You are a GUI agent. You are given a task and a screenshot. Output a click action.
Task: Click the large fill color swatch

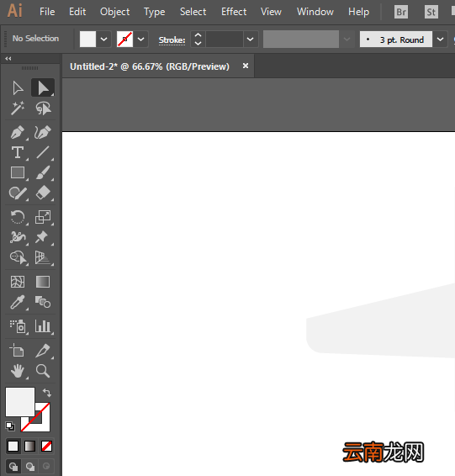click(20, 402)
